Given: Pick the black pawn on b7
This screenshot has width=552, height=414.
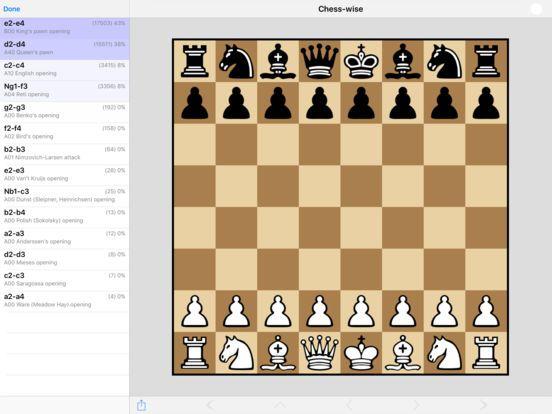Looking at the screenshot, I should (x=236, y=103).
